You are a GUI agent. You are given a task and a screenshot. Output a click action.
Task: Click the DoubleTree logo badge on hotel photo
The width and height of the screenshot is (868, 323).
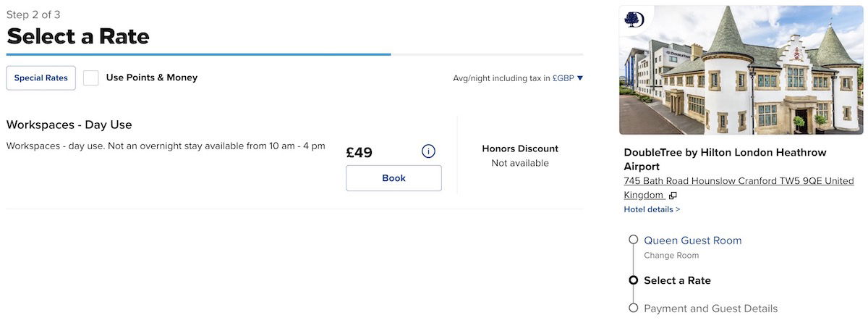click(x=634, y=19)
